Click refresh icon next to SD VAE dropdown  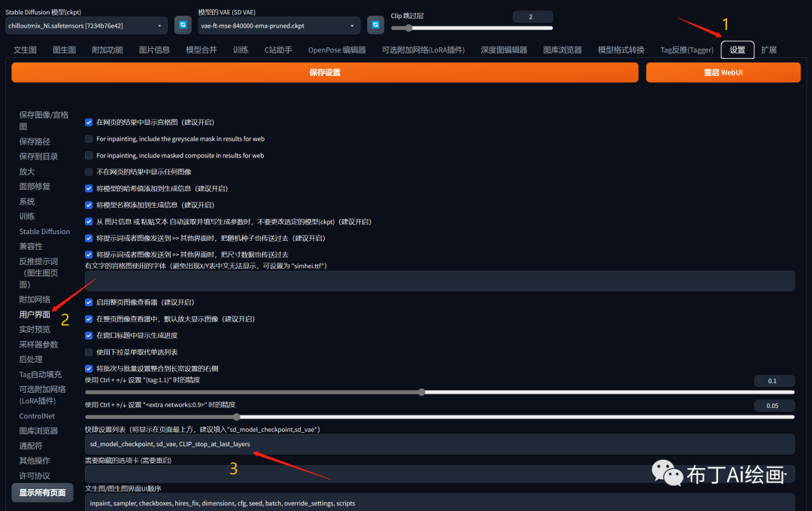tap(376, 26)
